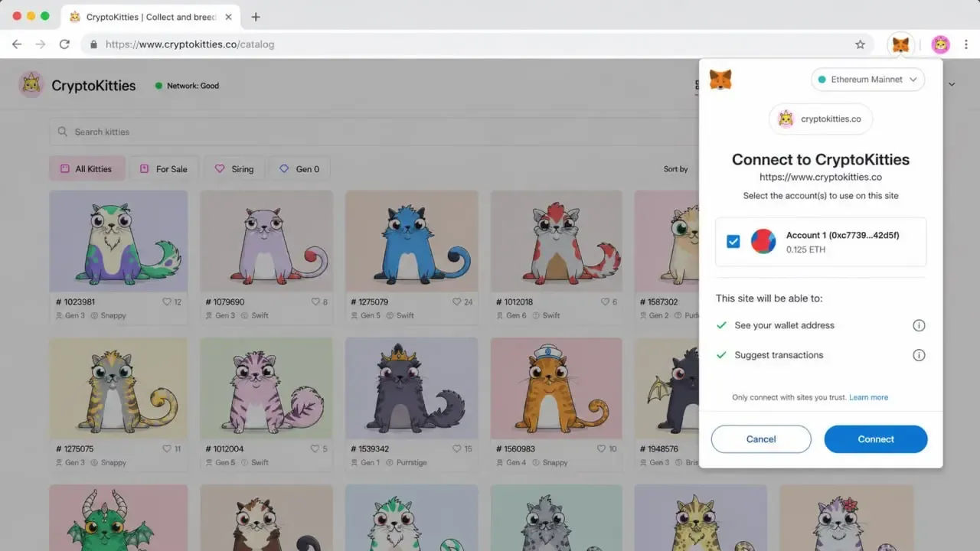Like kitty #1275079 with the heart icon

click(x=457, y=302)
